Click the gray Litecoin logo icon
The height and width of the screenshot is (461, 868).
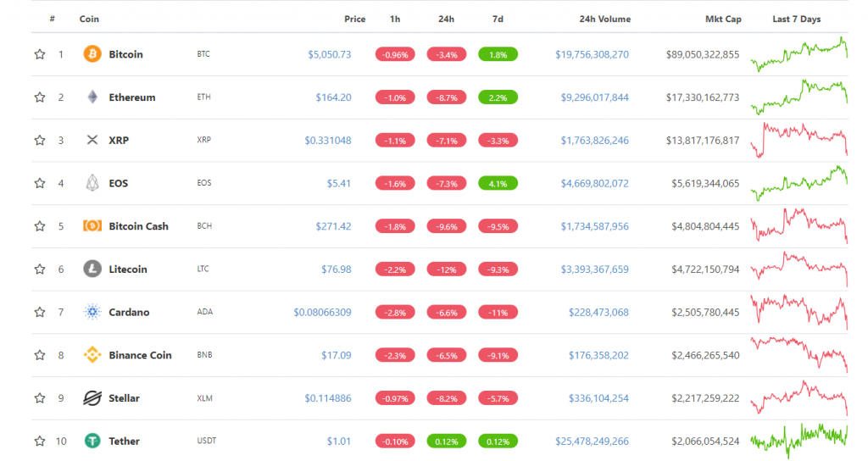tap(92, 269)
